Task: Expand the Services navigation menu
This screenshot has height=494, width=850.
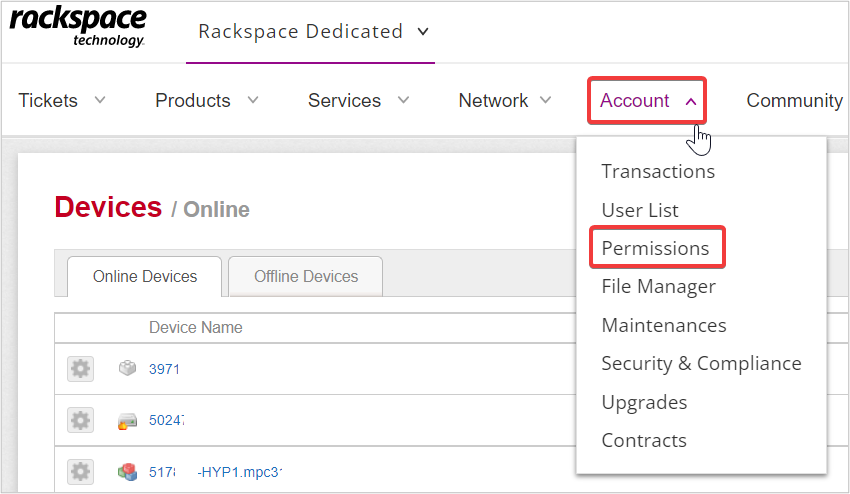Action: coord(358,100)
